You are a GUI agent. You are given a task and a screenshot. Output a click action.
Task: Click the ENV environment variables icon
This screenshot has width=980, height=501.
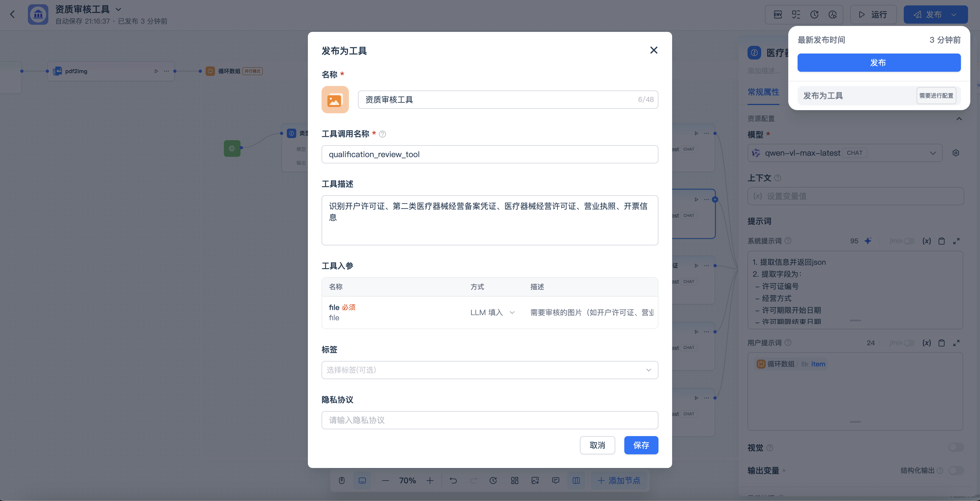778,15
